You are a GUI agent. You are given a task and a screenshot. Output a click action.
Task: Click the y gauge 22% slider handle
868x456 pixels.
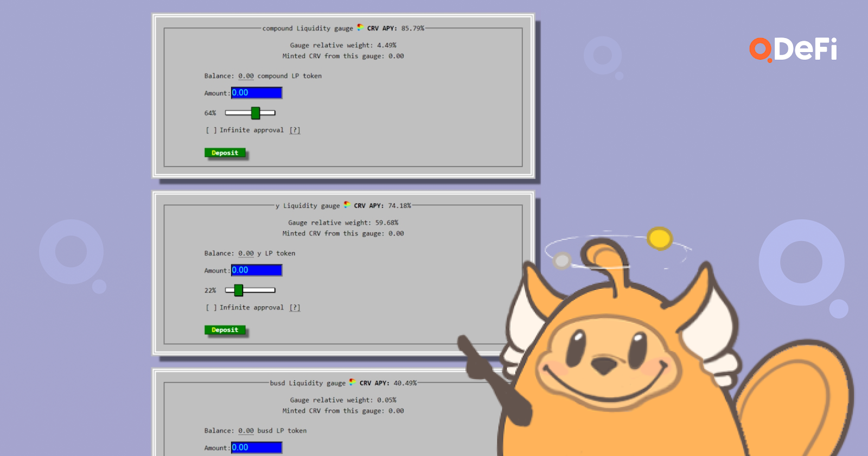[238, 290]
